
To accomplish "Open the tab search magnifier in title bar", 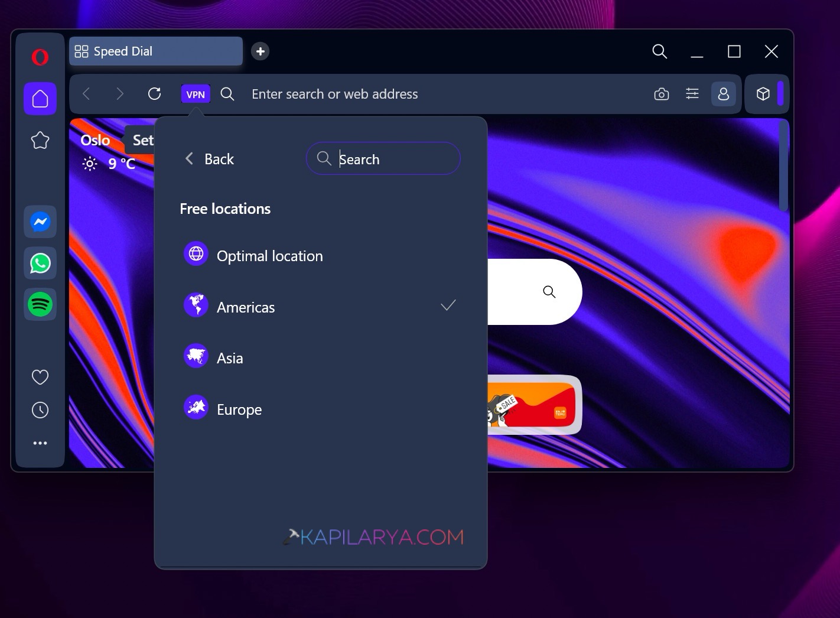I will coord(660,51).
